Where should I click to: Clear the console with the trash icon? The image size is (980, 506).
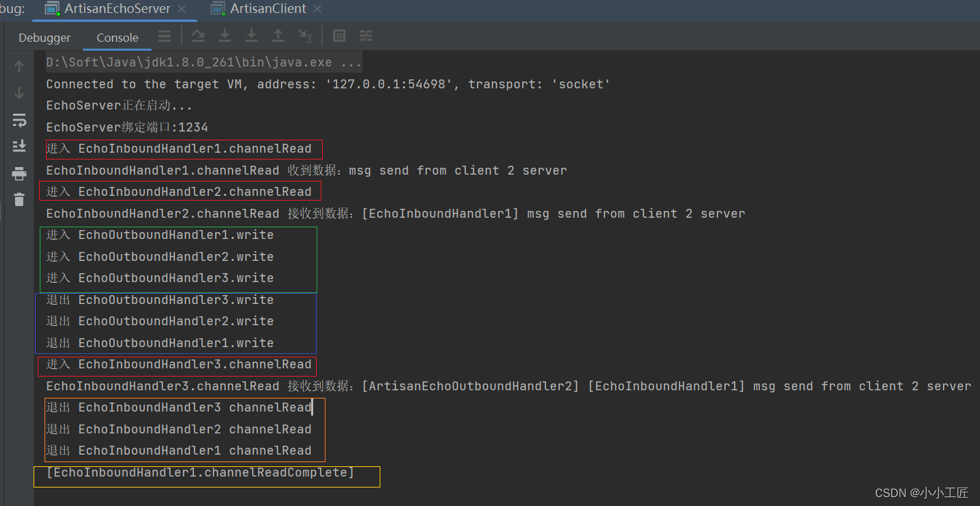point(19,199)
